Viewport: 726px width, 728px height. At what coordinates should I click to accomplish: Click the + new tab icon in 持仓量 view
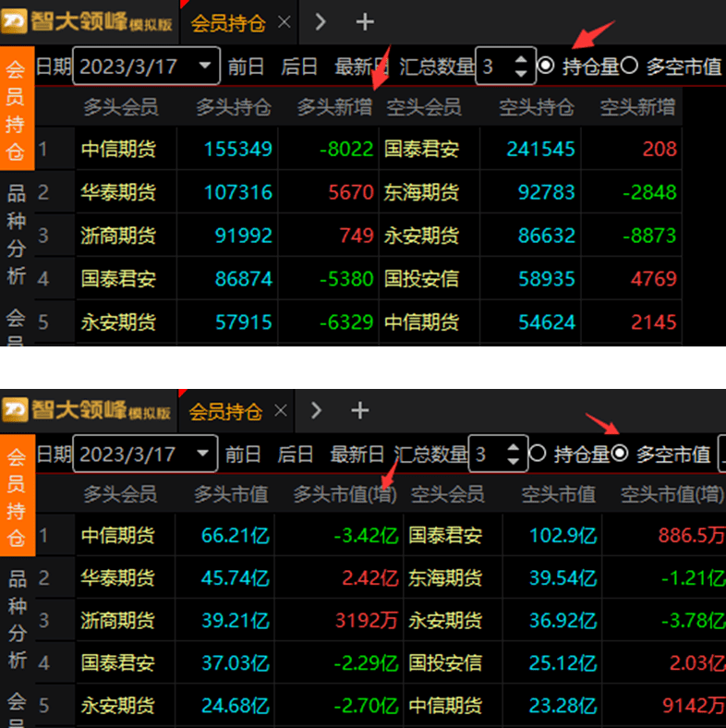[x=365, y=21]
